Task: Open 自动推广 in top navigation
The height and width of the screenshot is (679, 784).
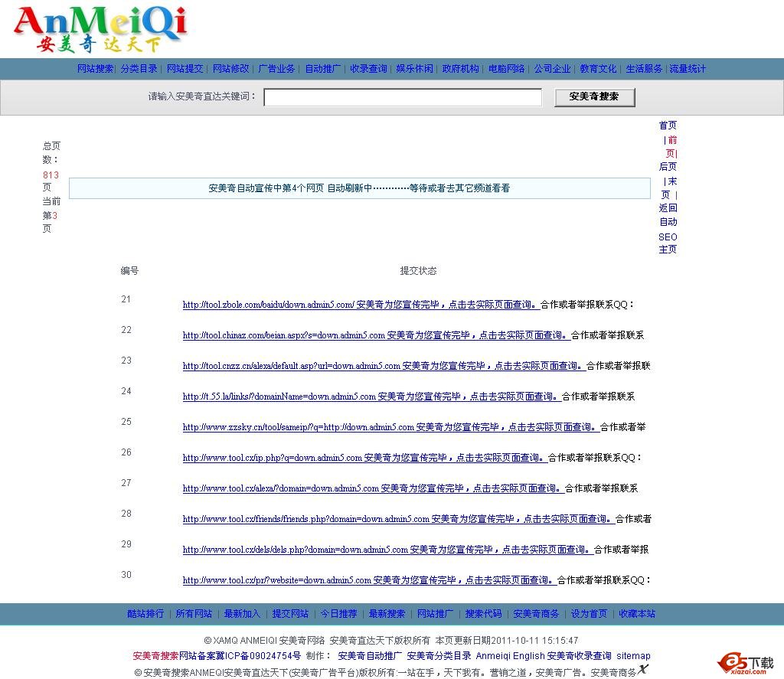Action: 322,68
